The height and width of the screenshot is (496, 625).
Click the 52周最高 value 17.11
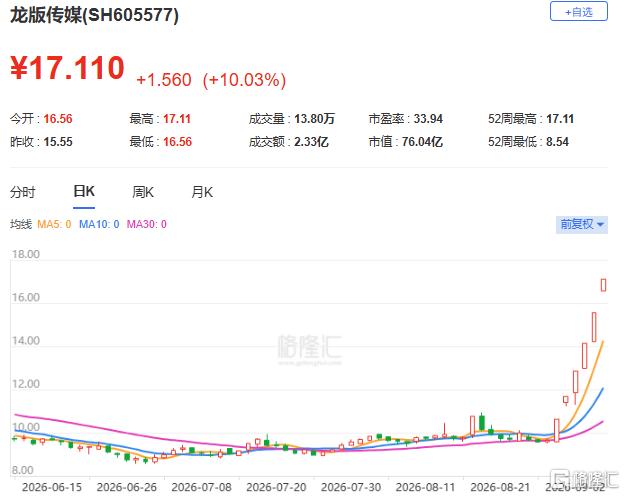[x=560, y=119]
